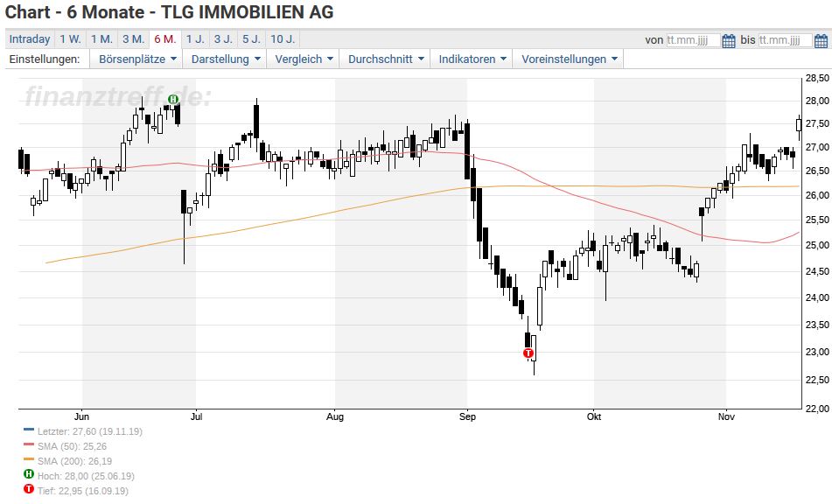Click the 'Jul' month label on x-axis
This screenshot has height=504, width=832.
coord(196,416)
